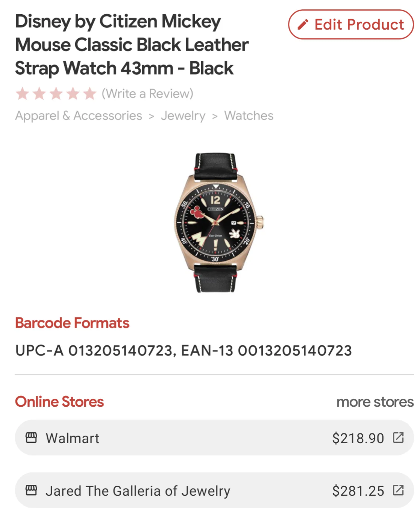Image resolution: width=420 pixels, height=512 pixels.
Task: Open the Write a Review link
Action: (x=147, y=94)
